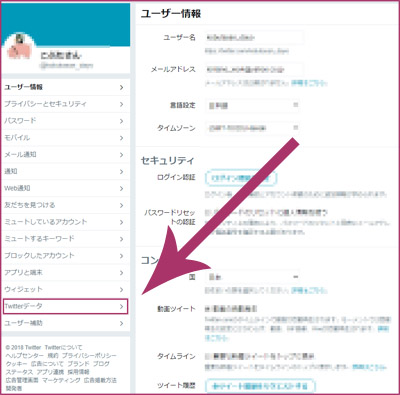This screenshot has width=400, height=395.
Task: Open the 詳細はこちら link under 国
Action: point(309,290)
